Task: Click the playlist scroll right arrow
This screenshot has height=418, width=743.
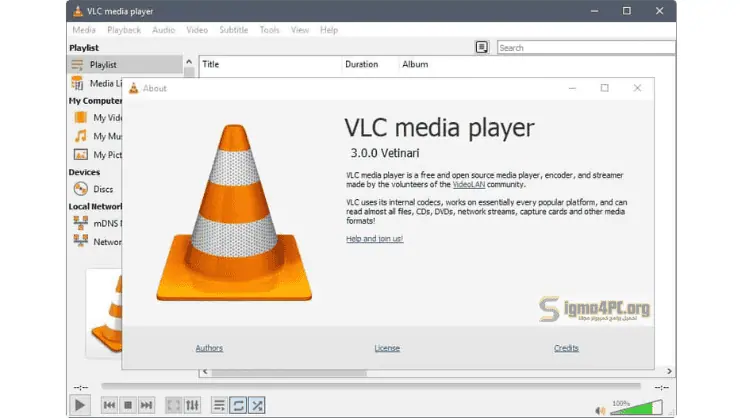Action: 669,372
